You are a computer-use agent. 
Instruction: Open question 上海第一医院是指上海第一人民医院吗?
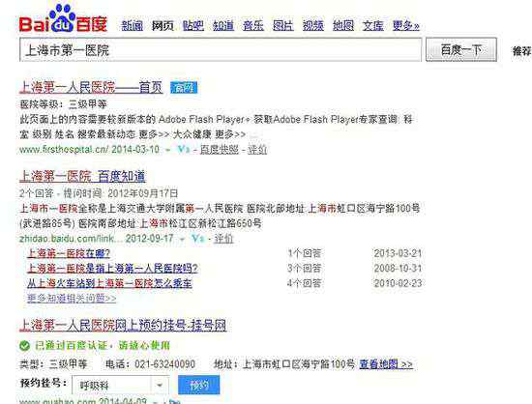(112, 268)
